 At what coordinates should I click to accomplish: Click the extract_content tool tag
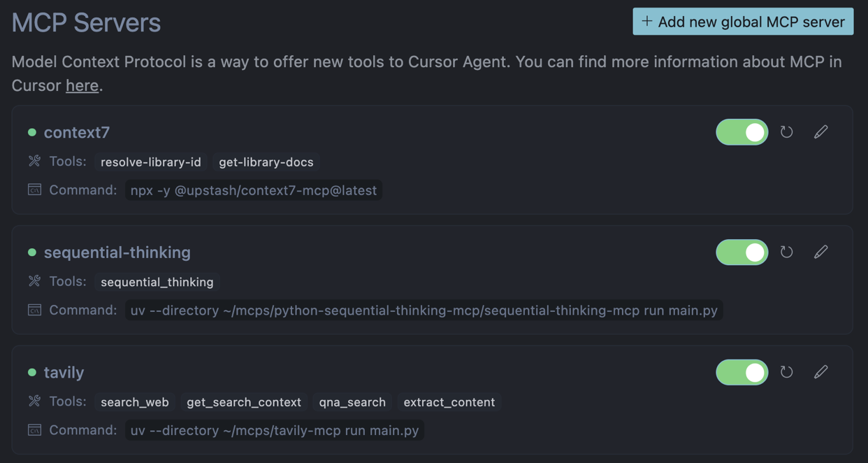pyautogui.click(x=449, y=402)
